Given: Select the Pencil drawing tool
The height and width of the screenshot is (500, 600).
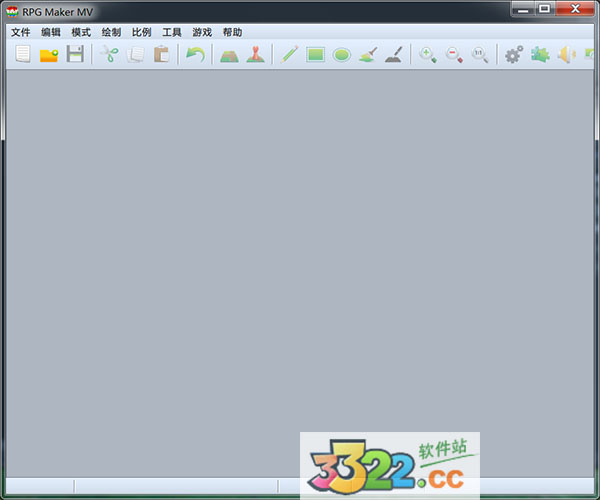Looking at the screenshot, I should click(x=289, y=54).
